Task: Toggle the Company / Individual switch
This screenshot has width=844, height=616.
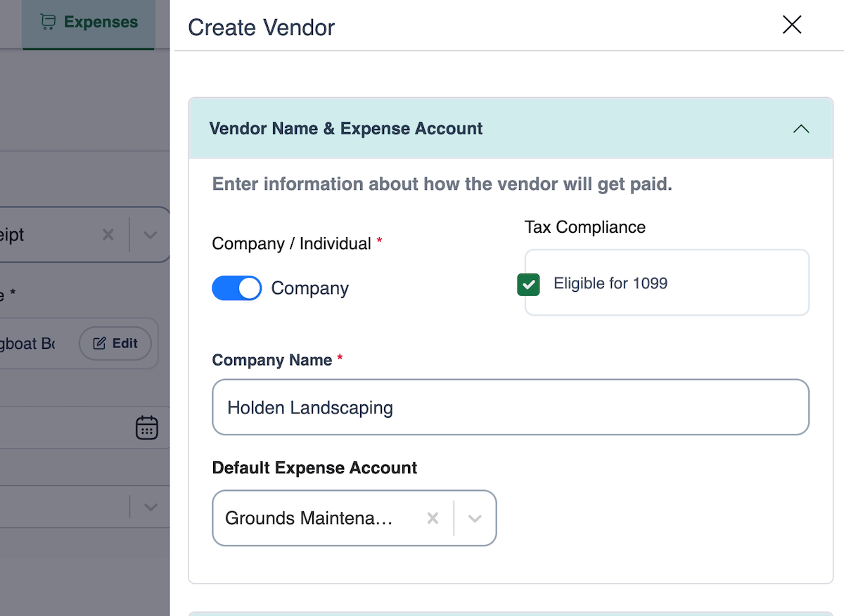Action: pos(237,288)
